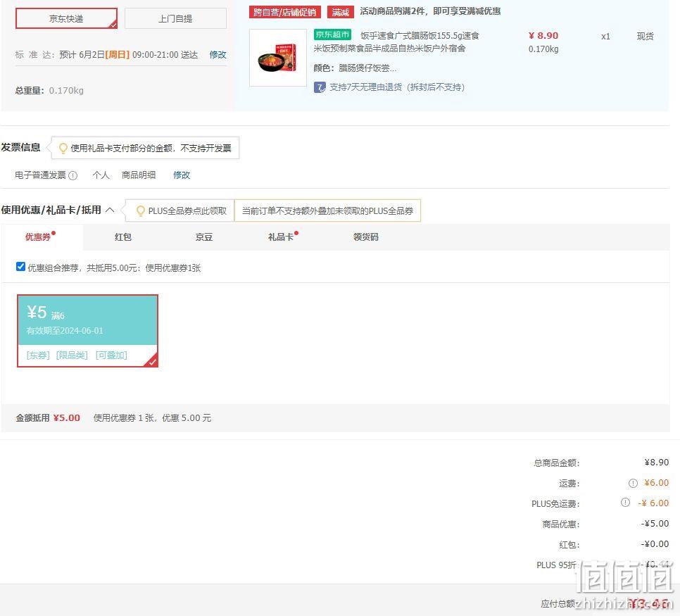Click 修改 to edit invoice info

click(x=182, y=175)
